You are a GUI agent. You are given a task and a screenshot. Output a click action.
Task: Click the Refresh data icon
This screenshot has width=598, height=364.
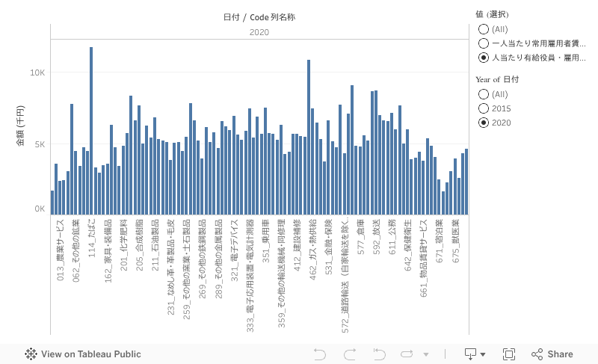(x=407, y=354)
